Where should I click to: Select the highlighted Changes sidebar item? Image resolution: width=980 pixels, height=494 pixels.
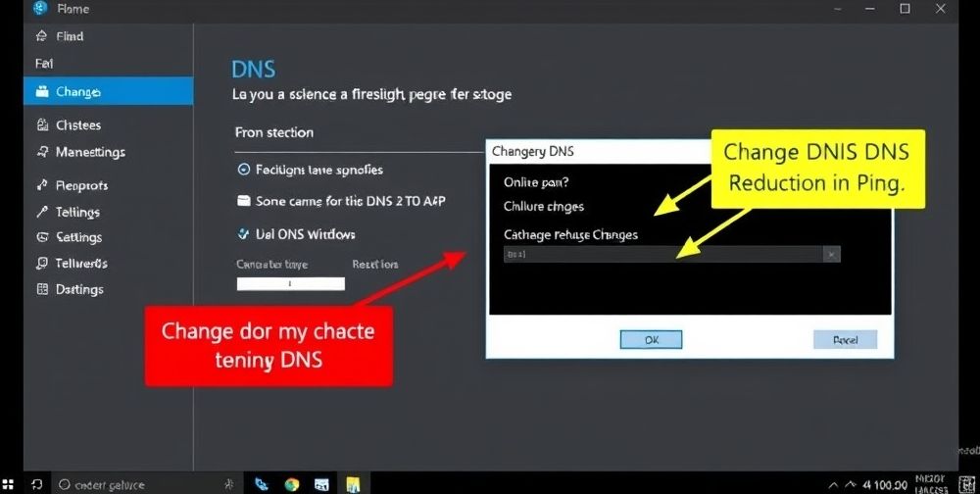108,91
